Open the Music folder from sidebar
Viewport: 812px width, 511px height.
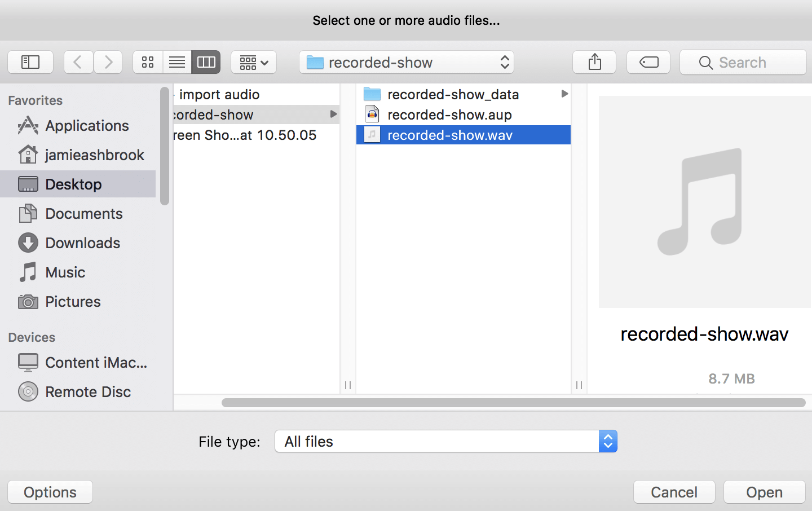66,272
